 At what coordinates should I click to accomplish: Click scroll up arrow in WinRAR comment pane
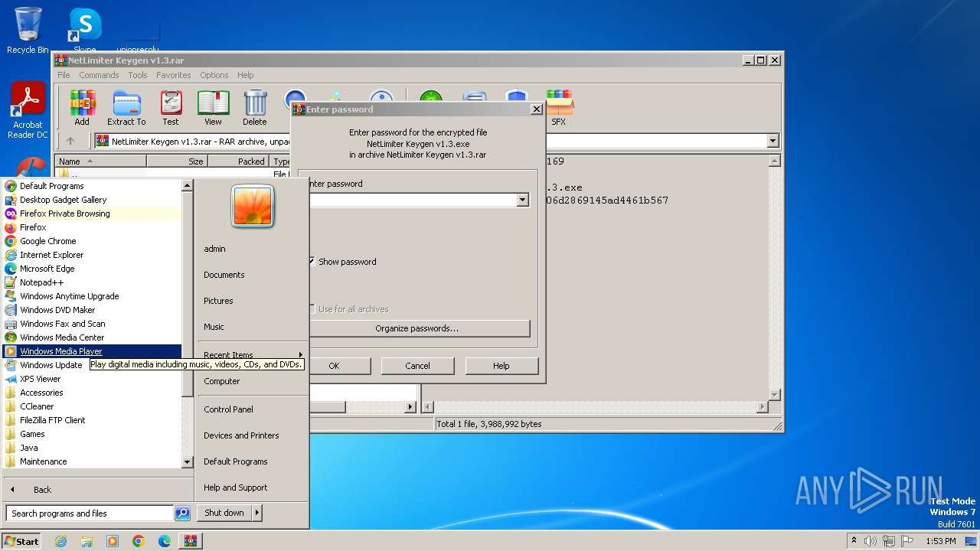[x=774, y=161]
